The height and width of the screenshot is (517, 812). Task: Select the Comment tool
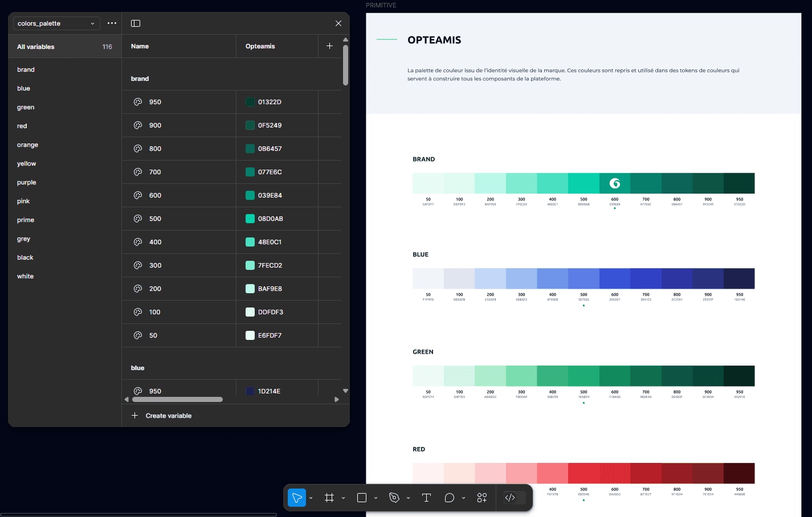pos(449,498)
